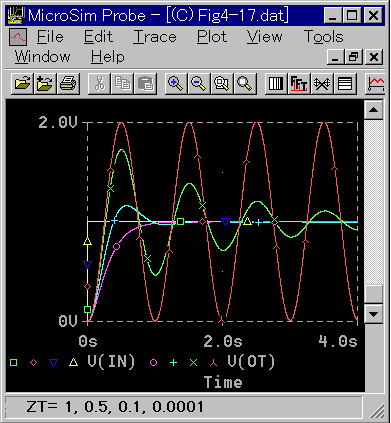Image resolution: width=391 pixels, height=423 pixels.
Task: Click the window resize grip corner
Action: pyautogui.click(x=377, y=410)
